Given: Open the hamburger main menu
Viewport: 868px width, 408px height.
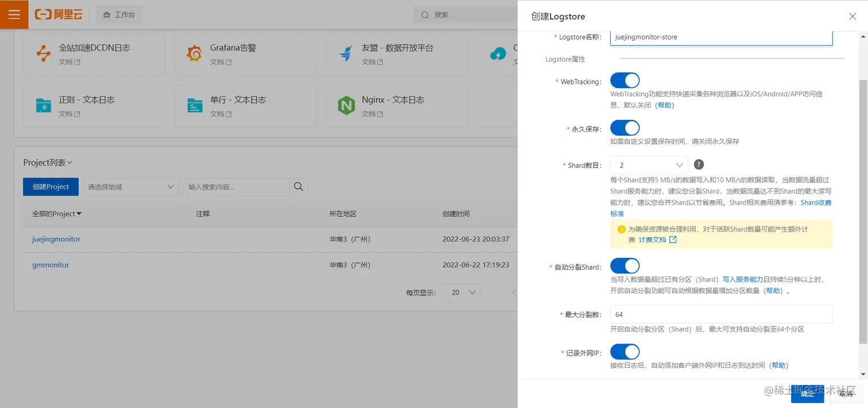Looking at the screenshot, I should pyautogui.click(x=14, y=14).
